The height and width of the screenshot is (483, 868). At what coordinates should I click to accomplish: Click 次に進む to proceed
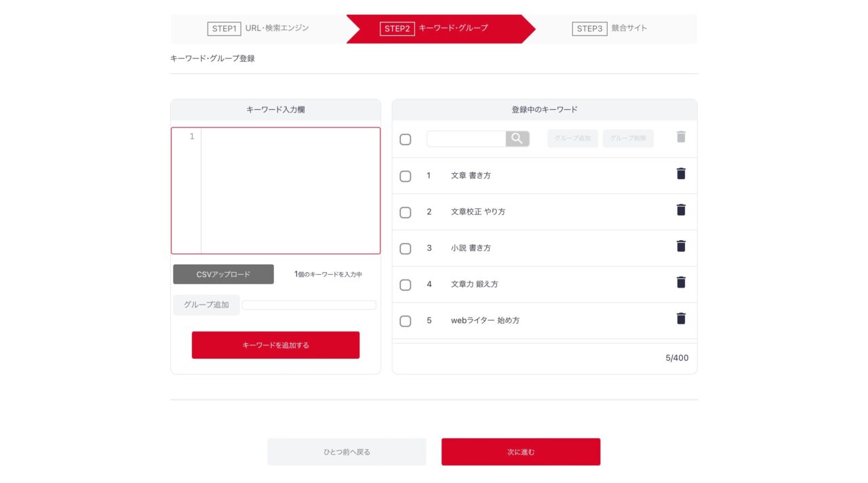pyautogui.click(x=521, y=451)
